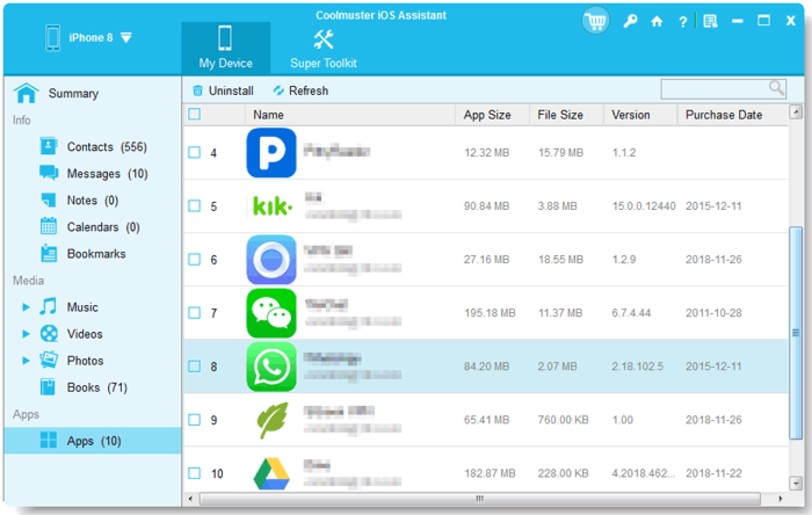Click the Notes icon in sidebar
Image resolution: width=812 pixels, height=515 pixels.
click(49, 200)
